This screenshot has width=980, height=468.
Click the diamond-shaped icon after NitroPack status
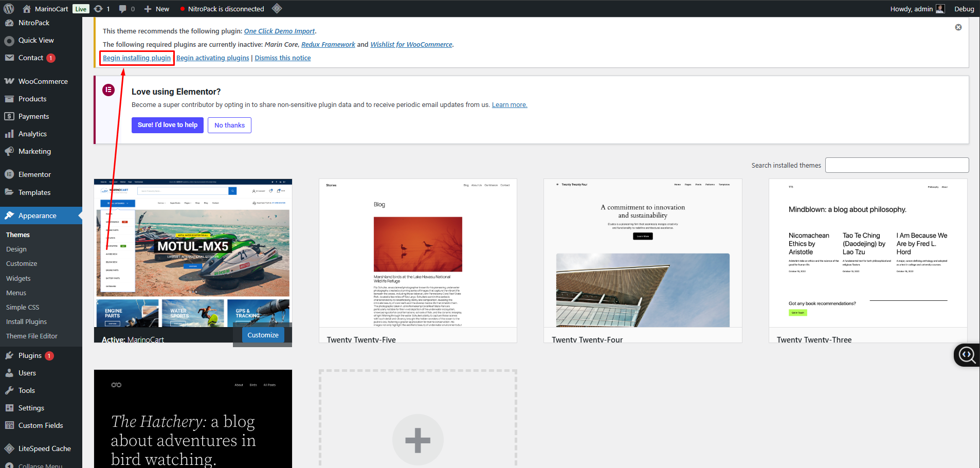[x=277, y=9]
